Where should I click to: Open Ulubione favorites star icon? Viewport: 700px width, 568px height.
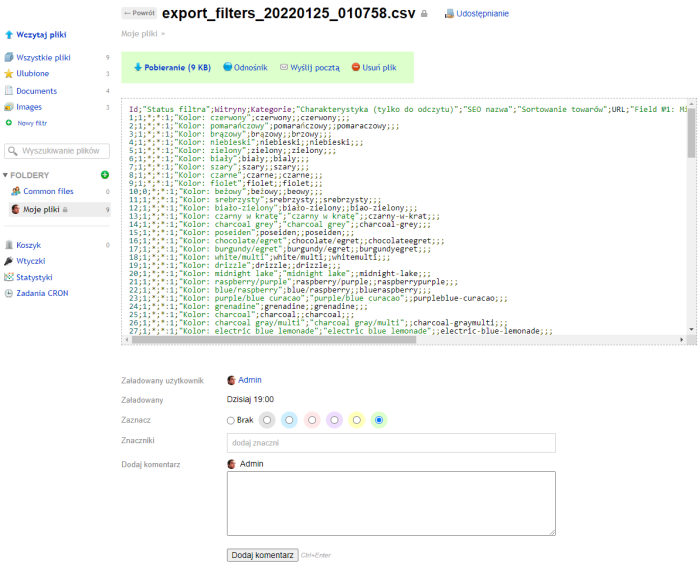pos(9,73)
